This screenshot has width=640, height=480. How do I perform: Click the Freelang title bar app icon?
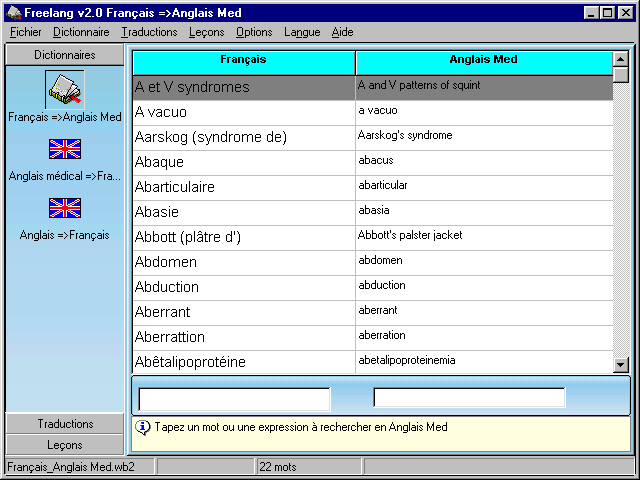pos(14,13)
